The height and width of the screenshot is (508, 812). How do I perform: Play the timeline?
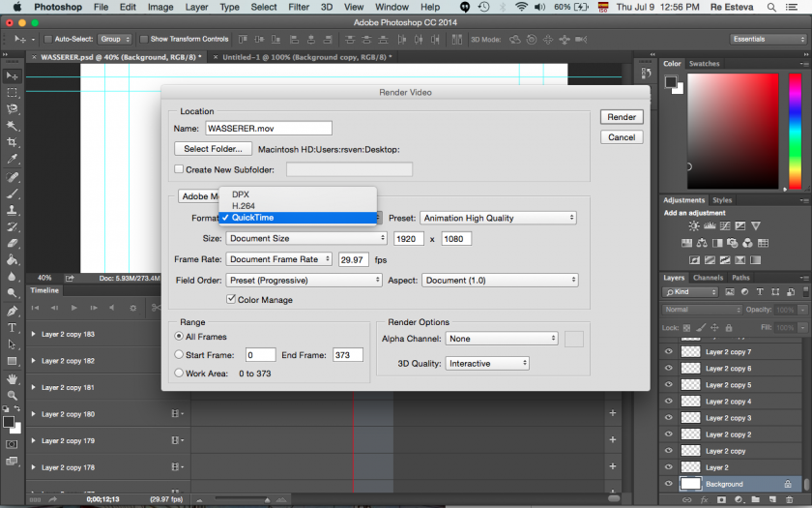tap(74, 308)
